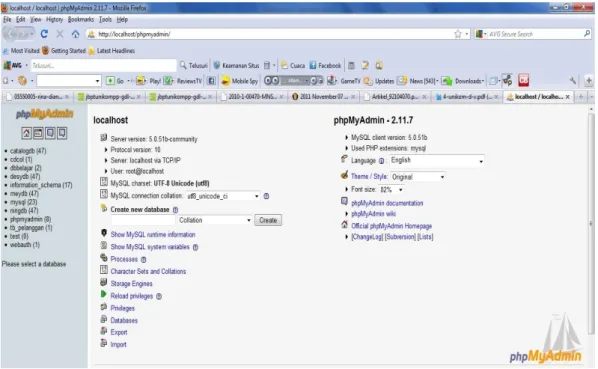Select the information_schema (17) database
Screen dimensions: 598x369
(x=41, y=185)
